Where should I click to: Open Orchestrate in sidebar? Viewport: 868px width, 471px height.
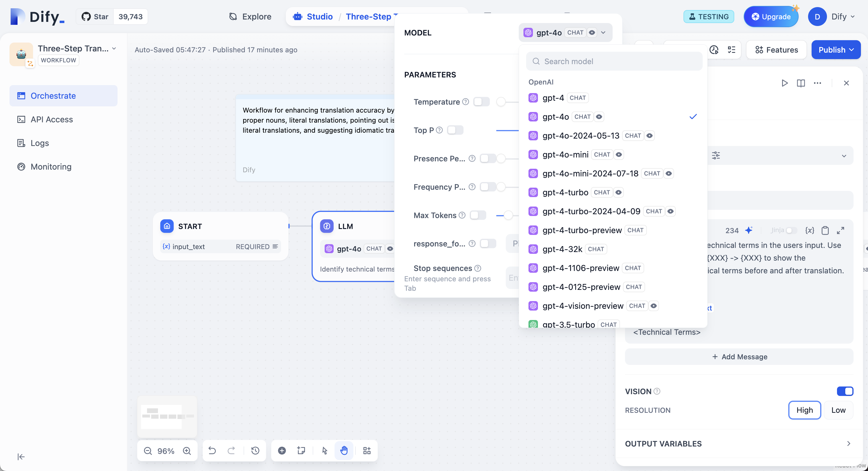point(63,96)
